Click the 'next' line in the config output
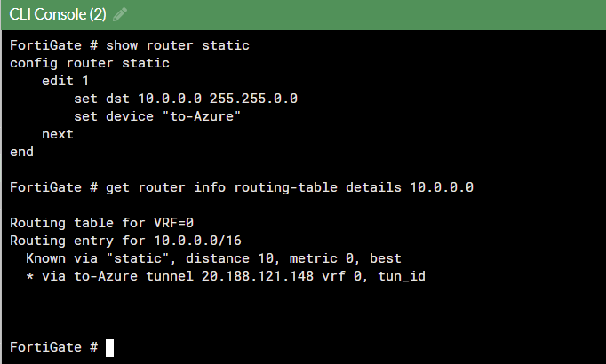Viewport: 606px width, 364px height. pos(58,134)
